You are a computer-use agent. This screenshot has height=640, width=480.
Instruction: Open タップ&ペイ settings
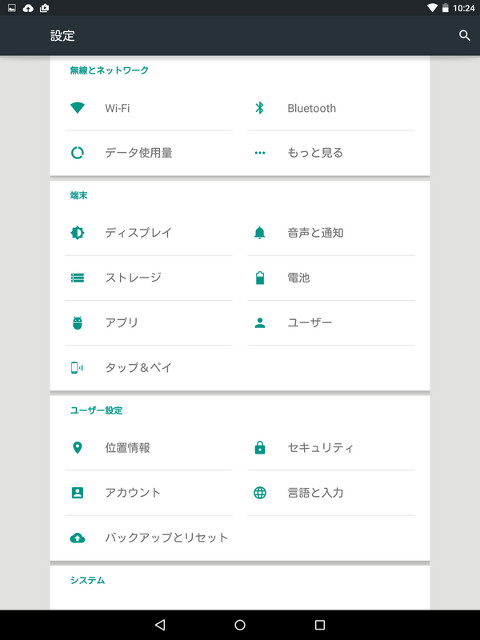click(149, 368)
